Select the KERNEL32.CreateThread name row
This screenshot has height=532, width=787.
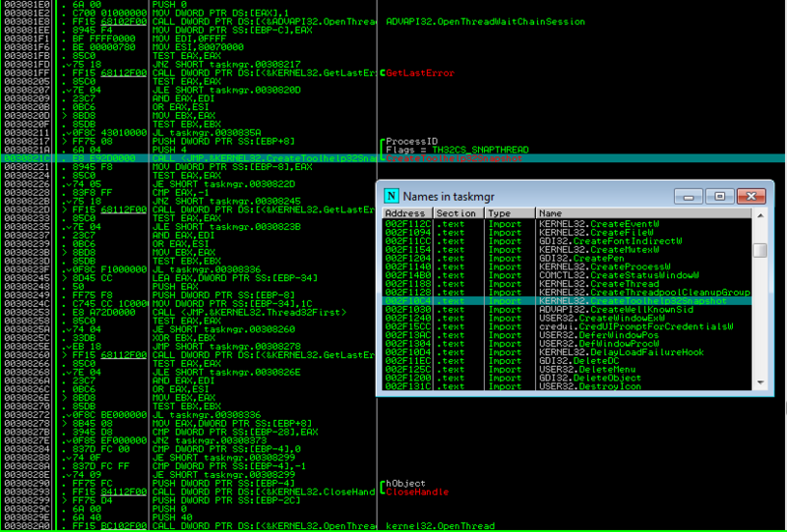(x=567, y=283)
